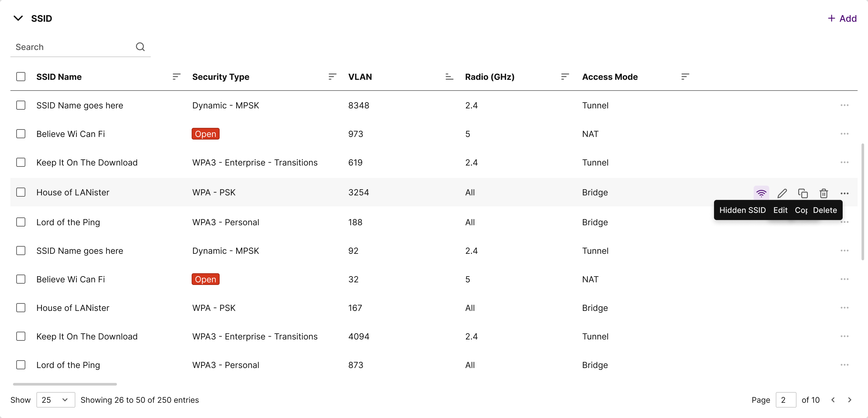Sort by the SSID Name column icon
The height and width of the screenshot is (418, 868).
pos(176,77)
